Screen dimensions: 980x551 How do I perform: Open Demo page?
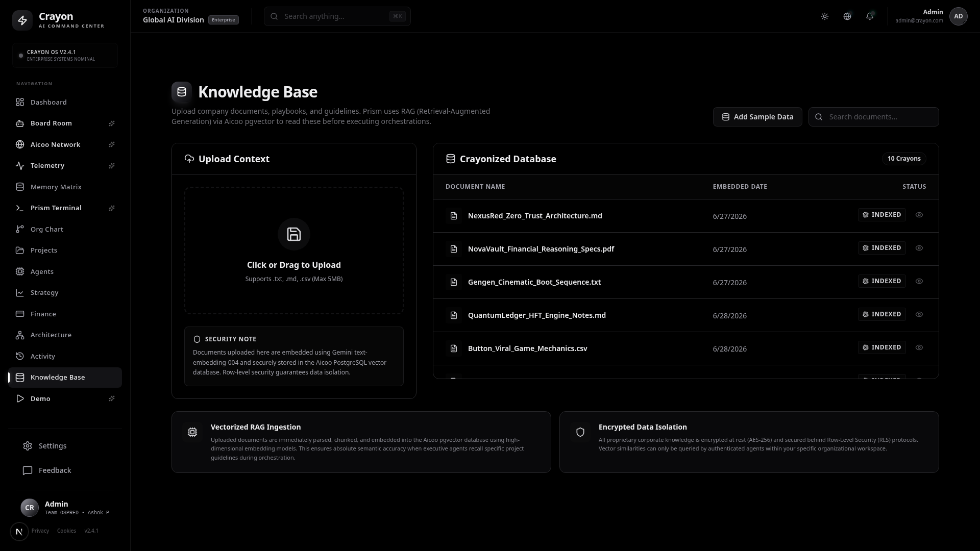pos(65,399)
